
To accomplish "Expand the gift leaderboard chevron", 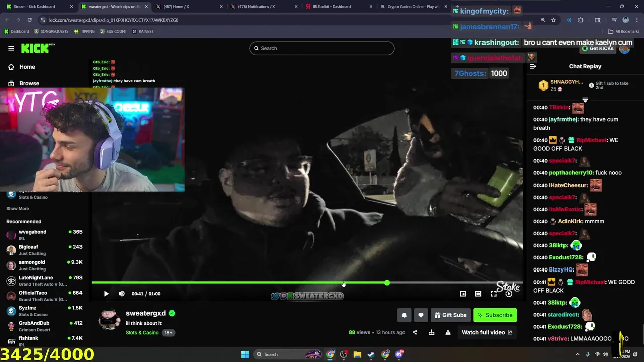I will (585, 100).
